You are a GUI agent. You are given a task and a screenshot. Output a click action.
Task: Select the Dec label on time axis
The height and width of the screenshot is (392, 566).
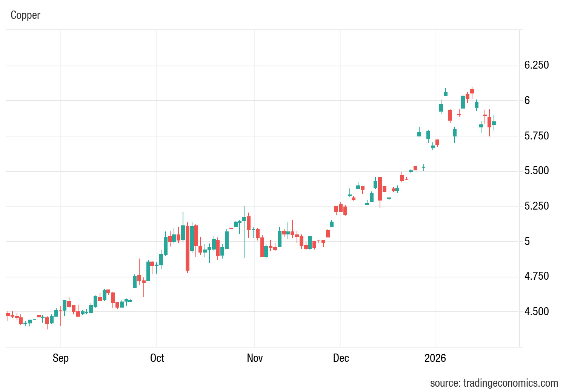[341, 358]
